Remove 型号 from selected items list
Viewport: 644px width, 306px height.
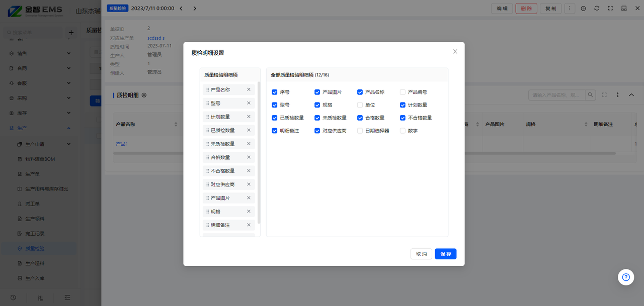click(249, 103)
